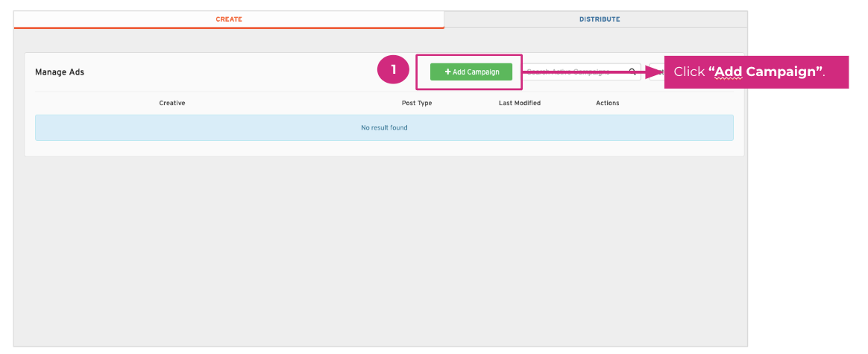
Task: Click the Manage Ads panel heading
Action: click(60, 72)
